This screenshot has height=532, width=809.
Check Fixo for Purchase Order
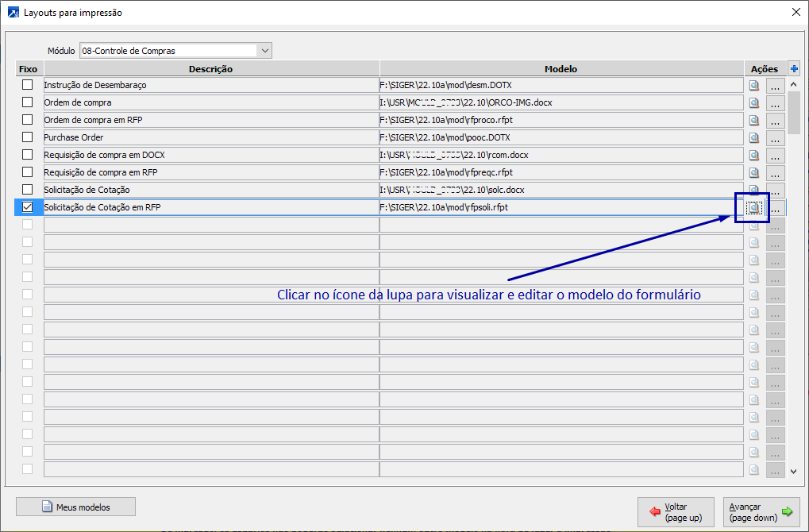pos(27,137)
